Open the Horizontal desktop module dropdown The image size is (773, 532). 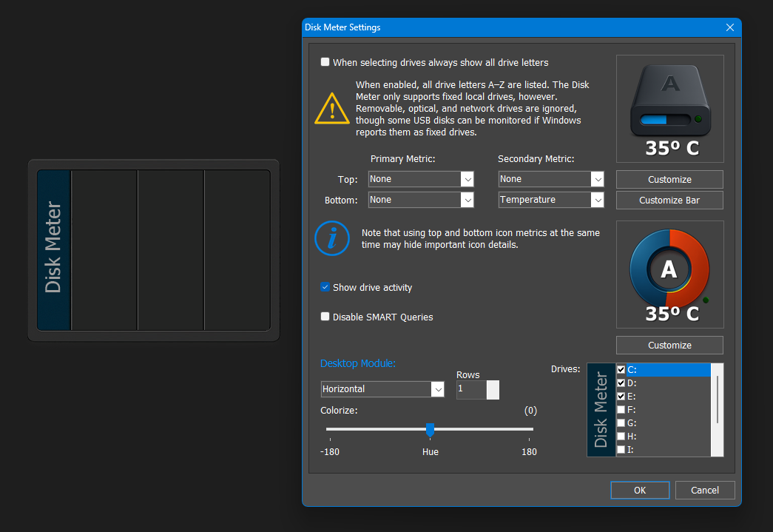tap(437, 389)
